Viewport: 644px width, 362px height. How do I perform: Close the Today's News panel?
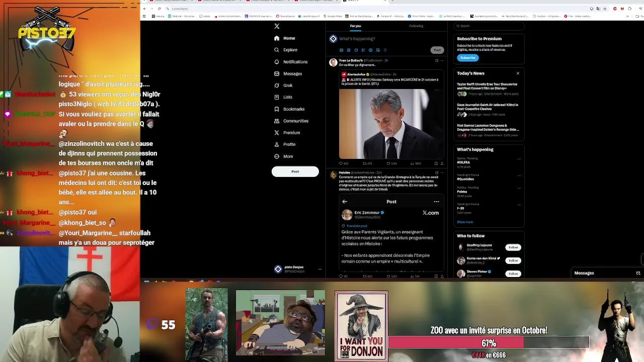tap(518, 73)
